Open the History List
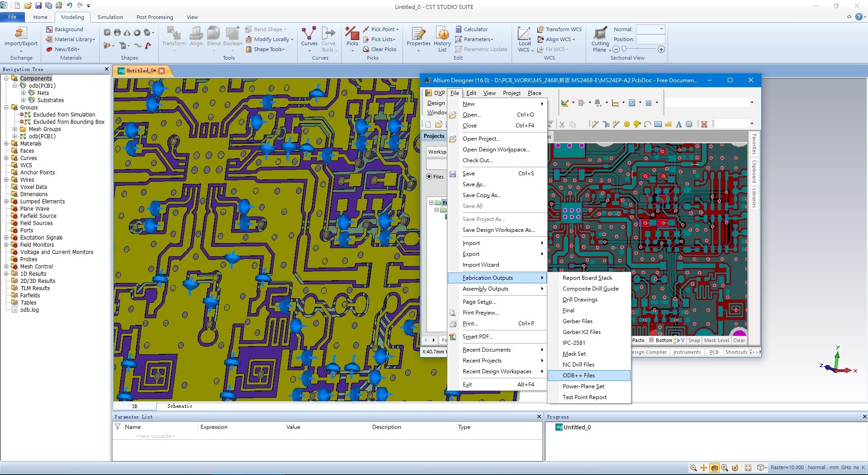Image resolution: width=868 pixels, height=475 pixels. click(x=442, y=39)
